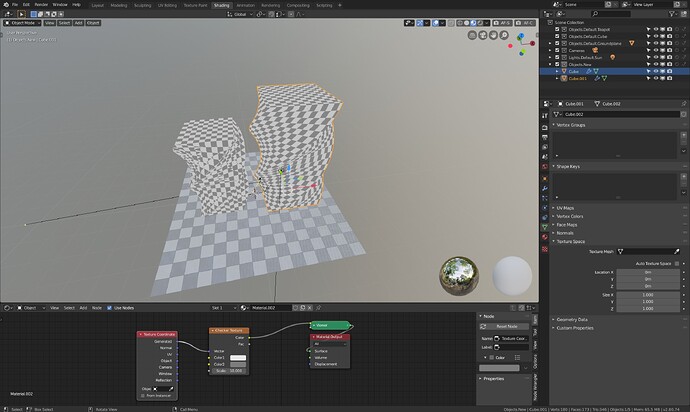Open the viewport Object menu button
690x412 pixels.
[x=93, y=23]
